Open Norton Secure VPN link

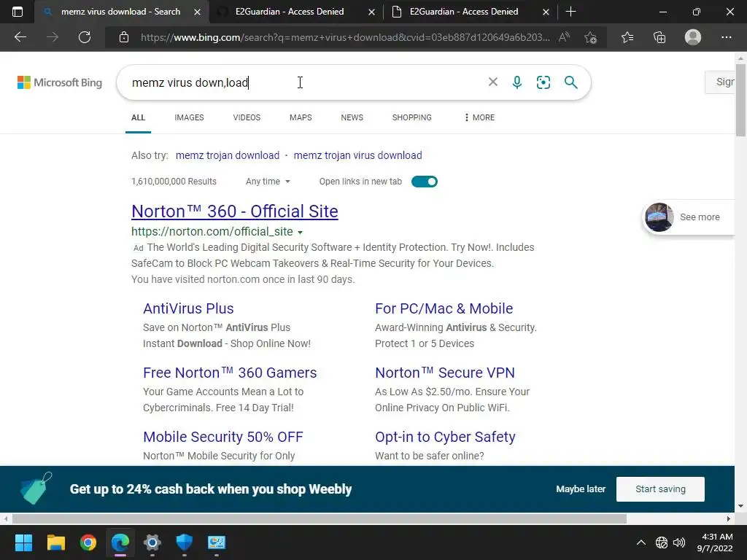tap(445, 373)
